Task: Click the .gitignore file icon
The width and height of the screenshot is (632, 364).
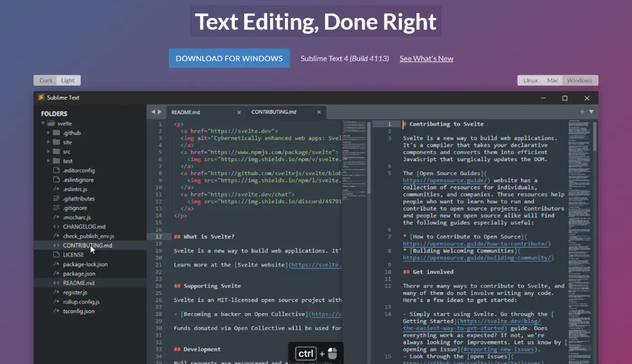Action: pos(57,208)
